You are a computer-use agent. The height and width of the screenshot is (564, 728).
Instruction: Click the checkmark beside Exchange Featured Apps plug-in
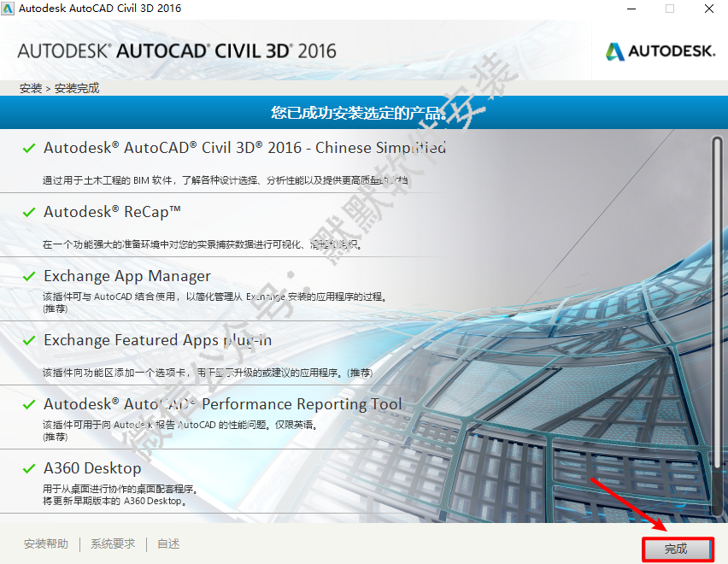[x=29, y=340]
